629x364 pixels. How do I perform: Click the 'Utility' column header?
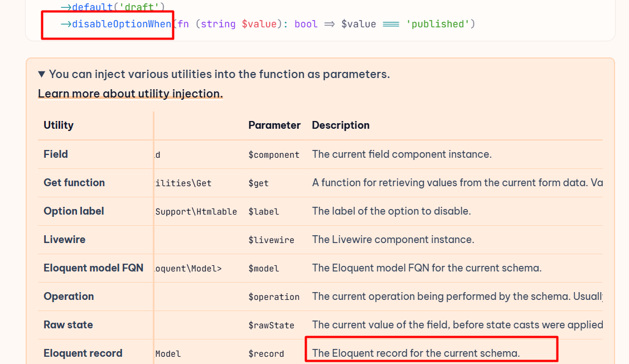pyautogui.click(x=59, y=125)
